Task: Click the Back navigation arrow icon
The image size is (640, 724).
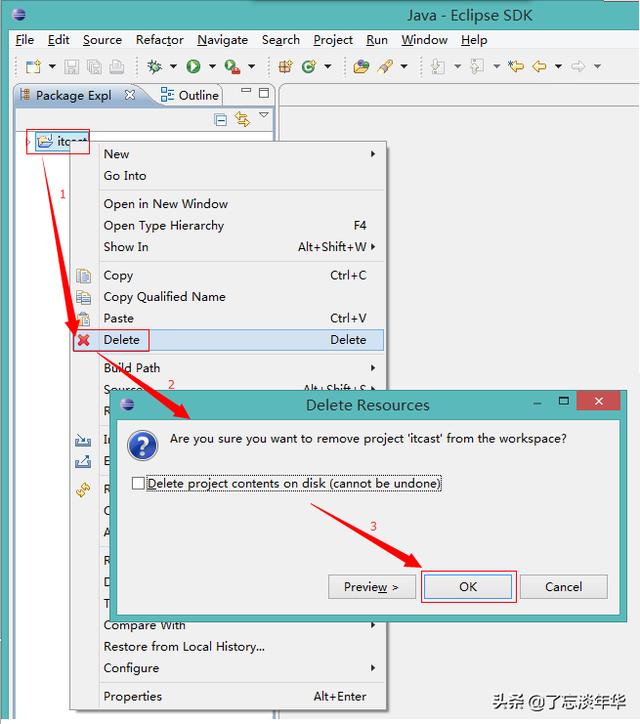Action: click(539, 66)
